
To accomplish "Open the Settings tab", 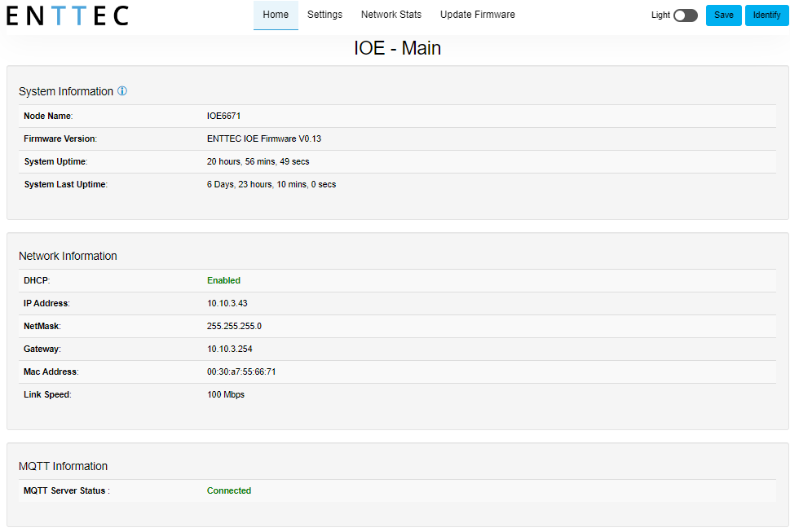I will [325, 15].
